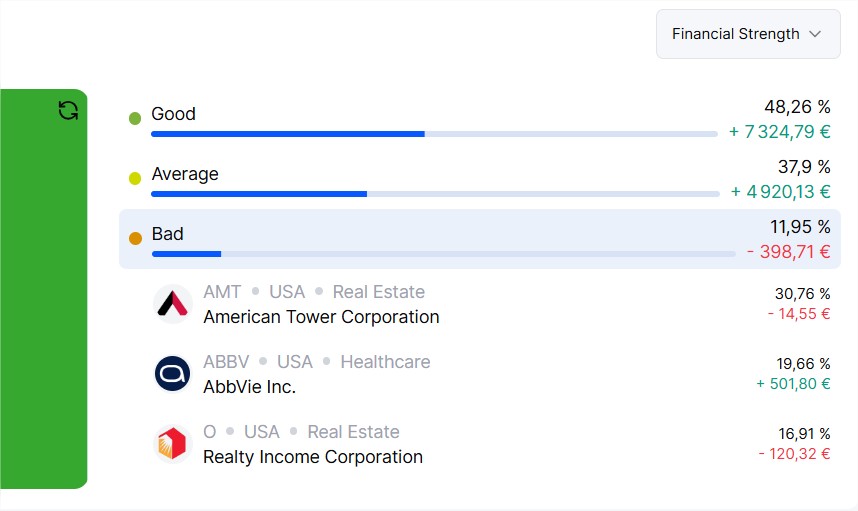The image size is (858, 511).
Task: Open Realty Income Corporation holding
Action: (x=491, y=444)
